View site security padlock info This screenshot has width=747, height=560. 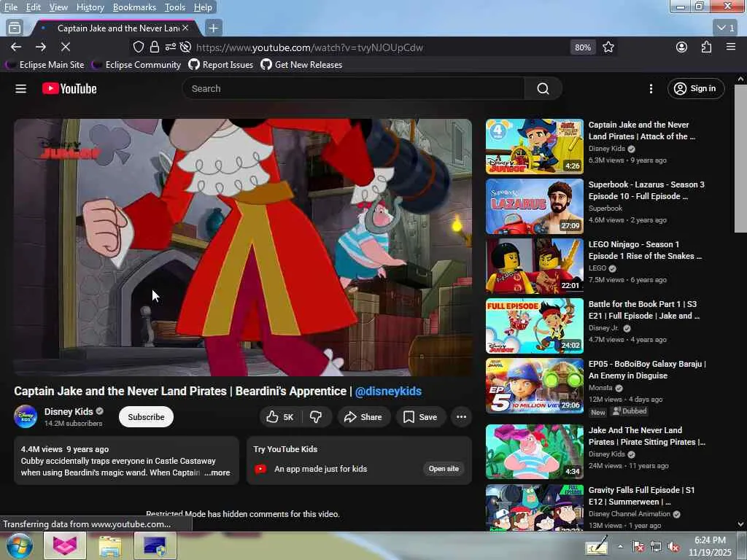coord(155,47)
